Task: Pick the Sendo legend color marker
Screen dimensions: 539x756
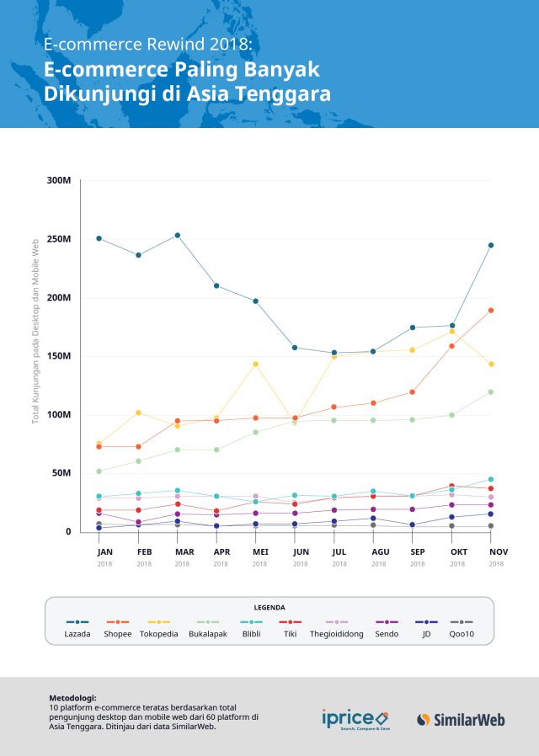Action: [387, 622]
